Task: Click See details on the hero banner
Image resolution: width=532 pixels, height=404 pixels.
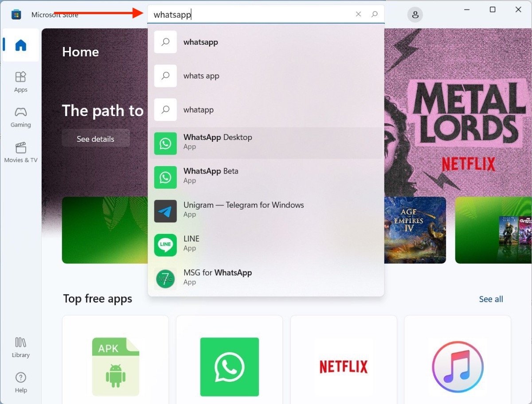Action: click(x=96, y=139)
